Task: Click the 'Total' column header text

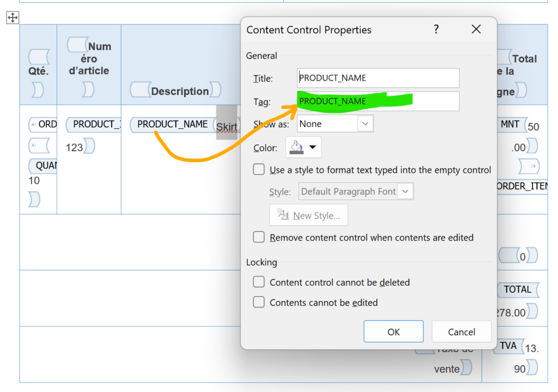Action: pyautogui.click(x=525, y=59)
